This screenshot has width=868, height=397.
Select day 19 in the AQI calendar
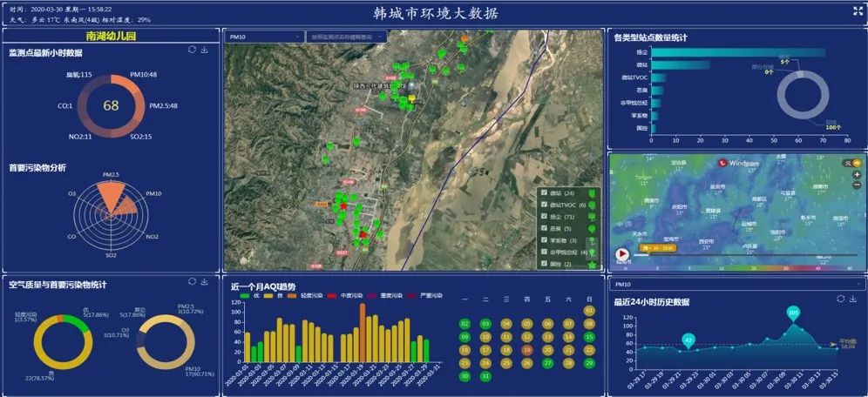click(527, 350)
